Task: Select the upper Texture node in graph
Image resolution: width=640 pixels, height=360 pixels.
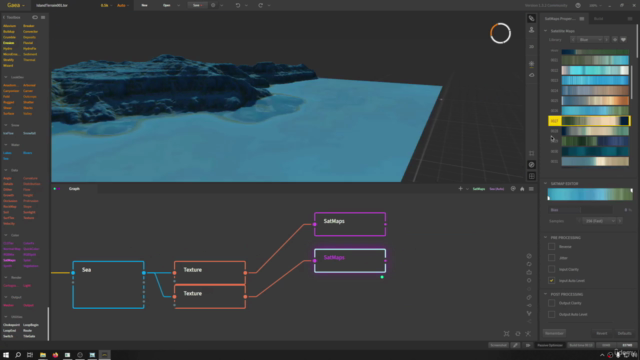Action: pos(210,272)
